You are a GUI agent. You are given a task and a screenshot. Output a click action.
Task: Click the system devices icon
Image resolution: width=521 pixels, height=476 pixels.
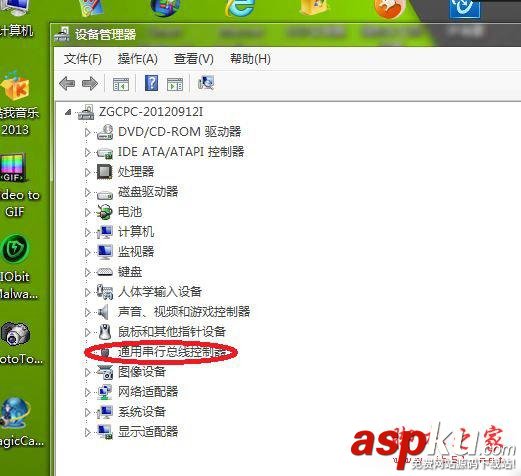point(105,412)
